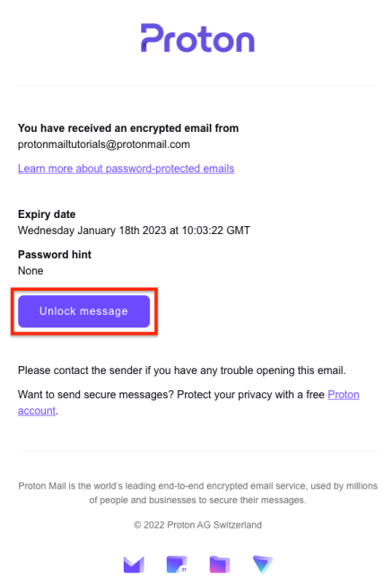The height and width of the screenshot is (584, 392).
Task: Open the Proton VPN shield icon
Action: click(263, 564)
